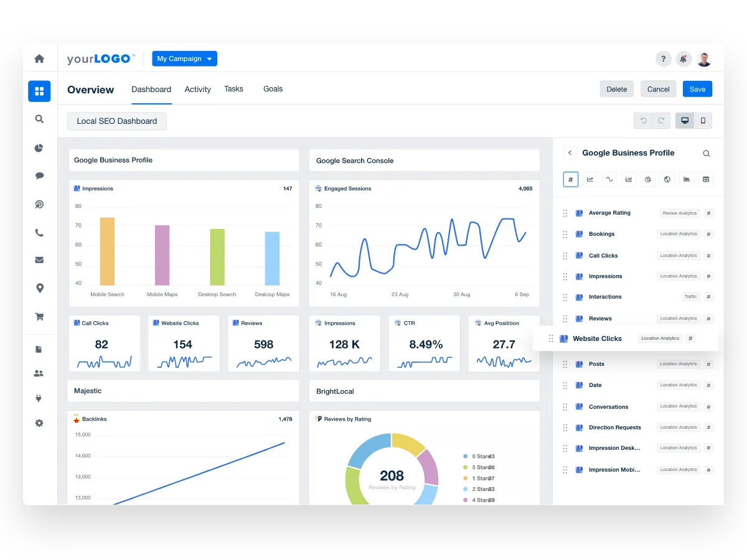The image size is (747, 560).
Task: Open the home icon in sidebar
Action: click(x=39, y=58)
